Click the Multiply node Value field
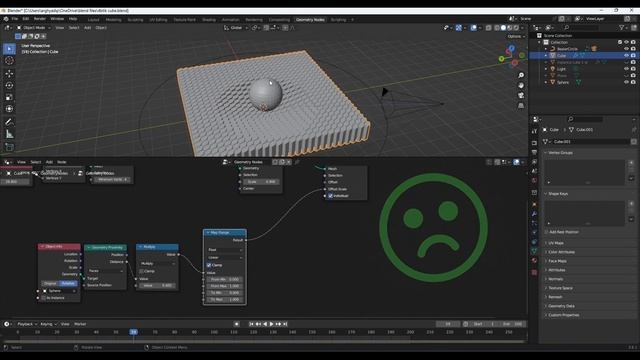Screen dimensions: 640x360 157,286
